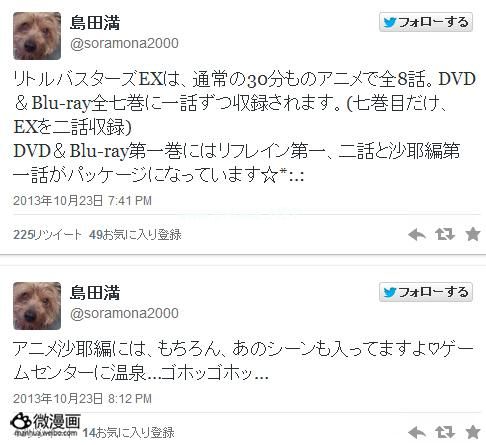The height and width of the screenshot is (445, 486).
Task: Open 島田満 name link in first tweet
Action: tap(95, 23)
